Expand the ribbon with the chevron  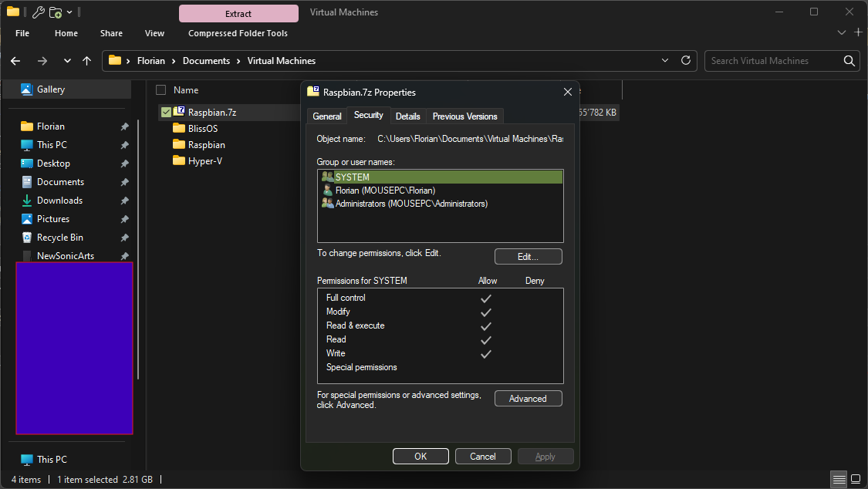point(842,32)
